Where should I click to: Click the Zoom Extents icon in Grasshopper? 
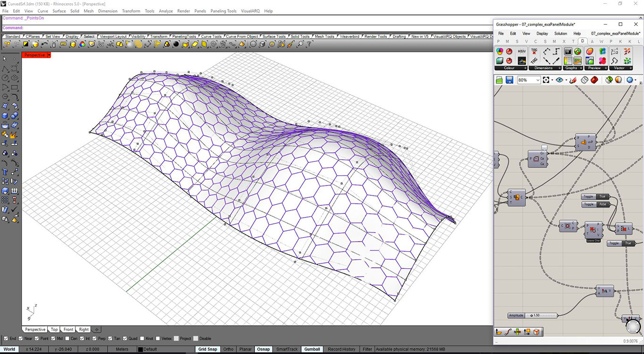pos(547,80)
